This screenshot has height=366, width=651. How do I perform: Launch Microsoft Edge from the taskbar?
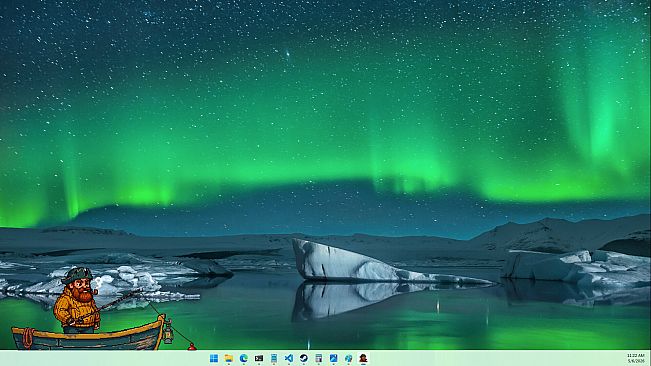tap(244, 358)
